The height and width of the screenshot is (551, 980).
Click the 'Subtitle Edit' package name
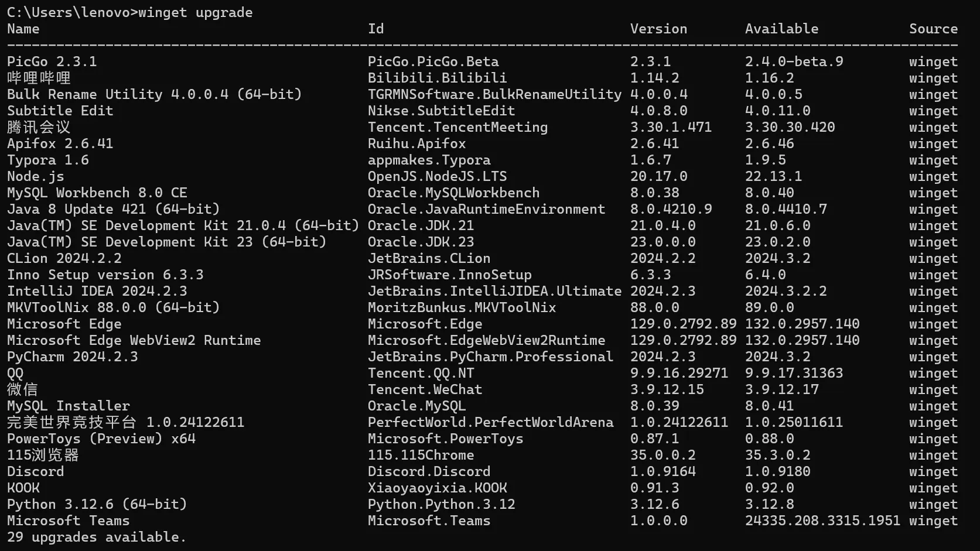click(x=60, y=111)
